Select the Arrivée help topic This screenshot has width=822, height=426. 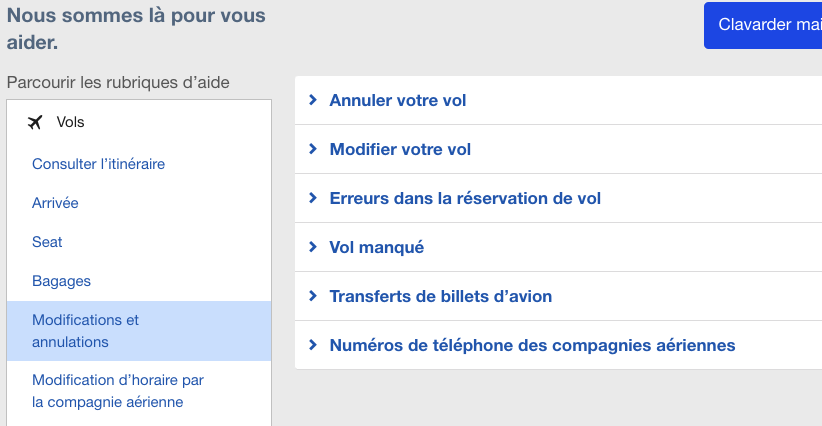click(55, 202)
